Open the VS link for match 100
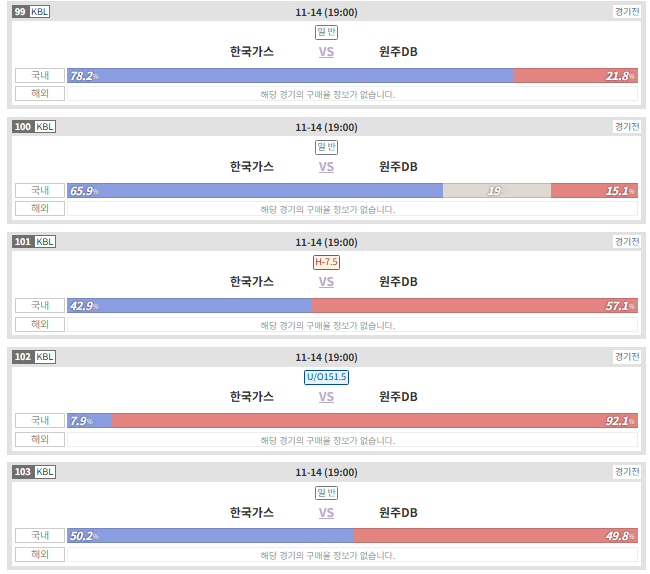 [326, 167]
